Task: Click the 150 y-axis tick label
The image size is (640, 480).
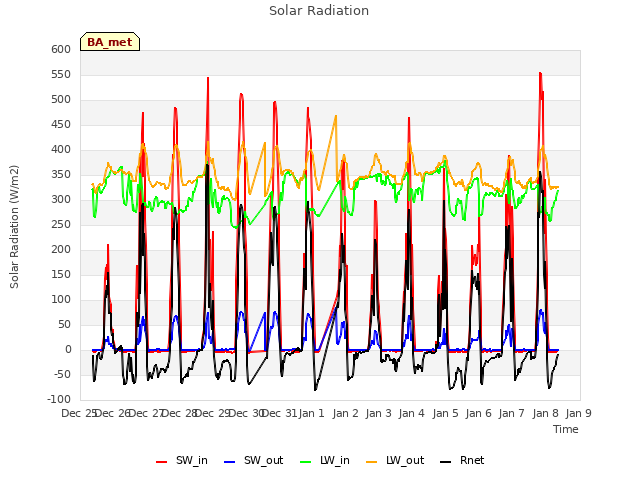Action: pyautogui.click(x=61, y=274)
